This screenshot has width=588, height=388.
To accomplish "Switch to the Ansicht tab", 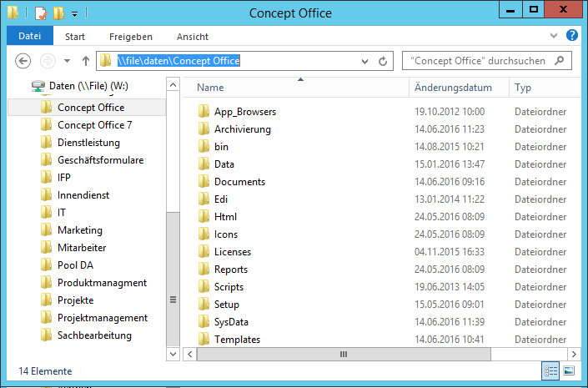I will coord(193,37).
